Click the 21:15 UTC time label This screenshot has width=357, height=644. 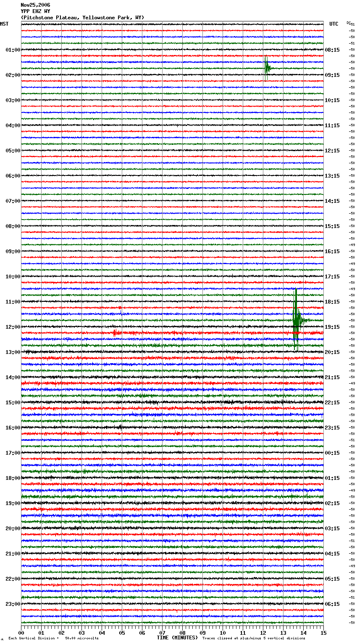[332, 377]
